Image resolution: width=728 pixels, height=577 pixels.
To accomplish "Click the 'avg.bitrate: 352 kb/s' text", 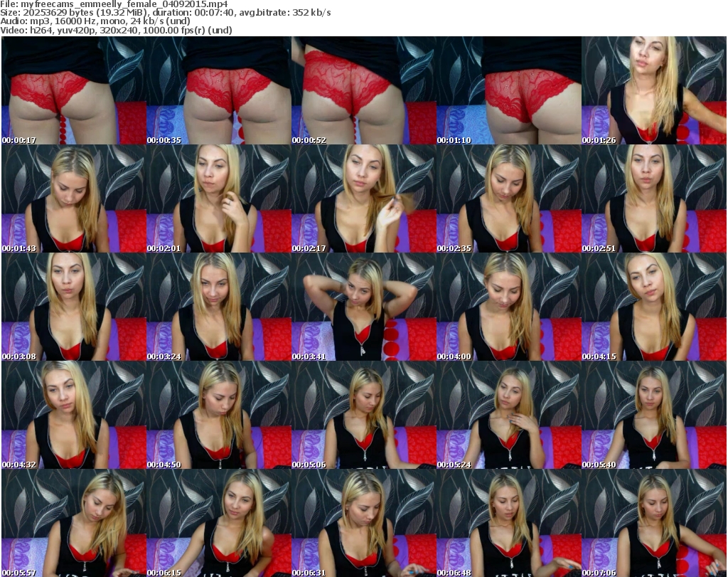I will [285, 13].
